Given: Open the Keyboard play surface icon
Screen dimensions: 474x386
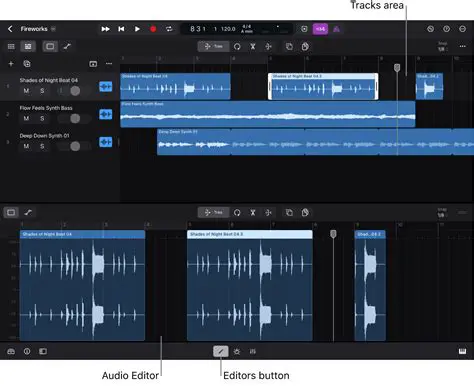Looking at the screenshot, I should [x=462, y=351].
